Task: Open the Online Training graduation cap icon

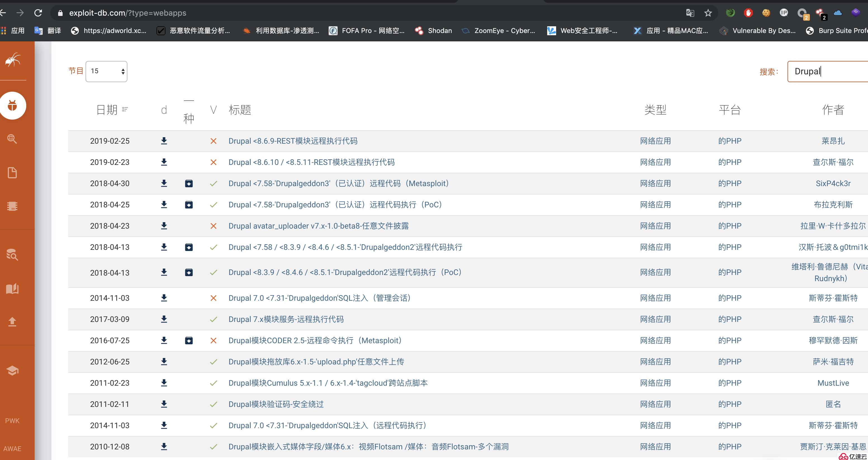Action: click(12, 370)
